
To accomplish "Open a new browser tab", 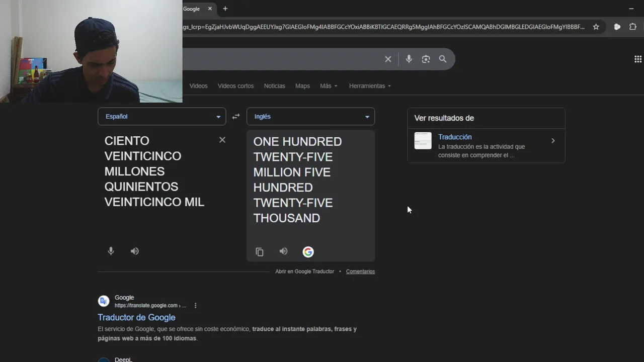I will pyautogui.click(x=225, y=9).
